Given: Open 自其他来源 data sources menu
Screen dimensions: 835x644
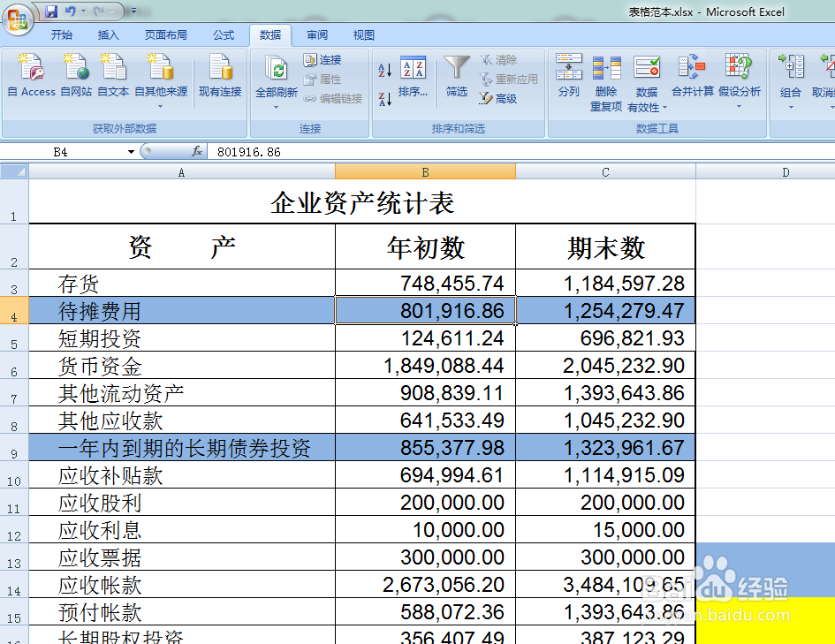Looking at the screenshot, I should coord(161,81).
